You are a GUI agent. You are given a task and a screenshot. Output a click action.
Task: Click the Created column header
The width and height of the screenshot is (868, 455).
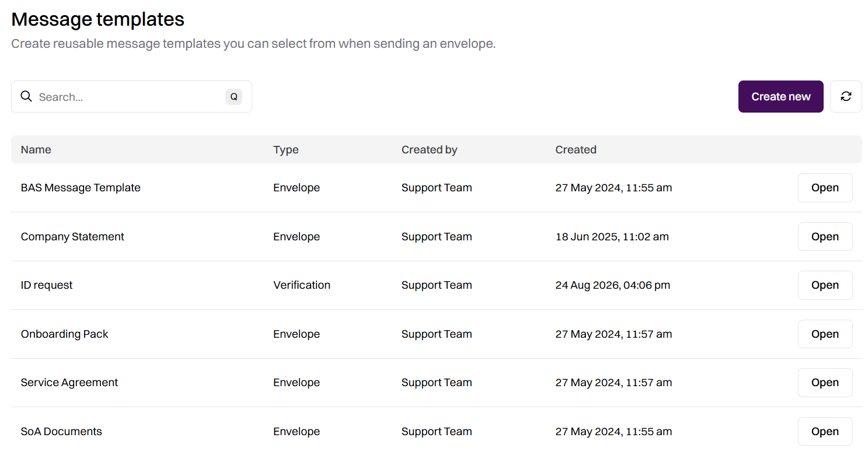[576, 150]
